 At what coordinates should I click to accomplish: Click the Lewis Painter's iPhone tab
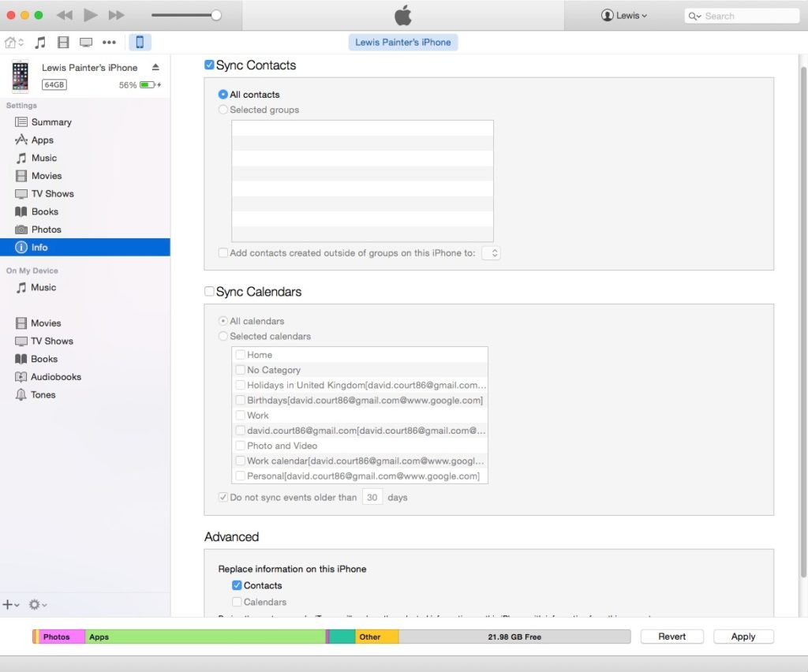(x=403, y=43)
